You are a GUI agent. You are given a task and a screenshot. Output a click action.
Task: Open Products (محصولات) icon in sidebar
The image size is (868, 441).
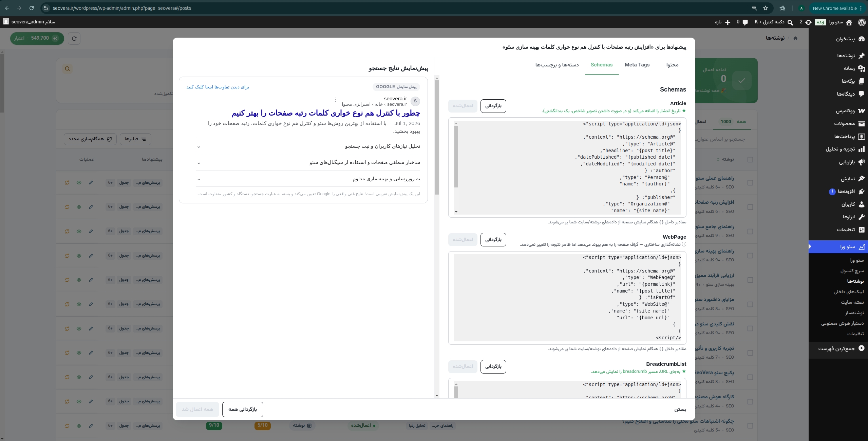(861, 124)
